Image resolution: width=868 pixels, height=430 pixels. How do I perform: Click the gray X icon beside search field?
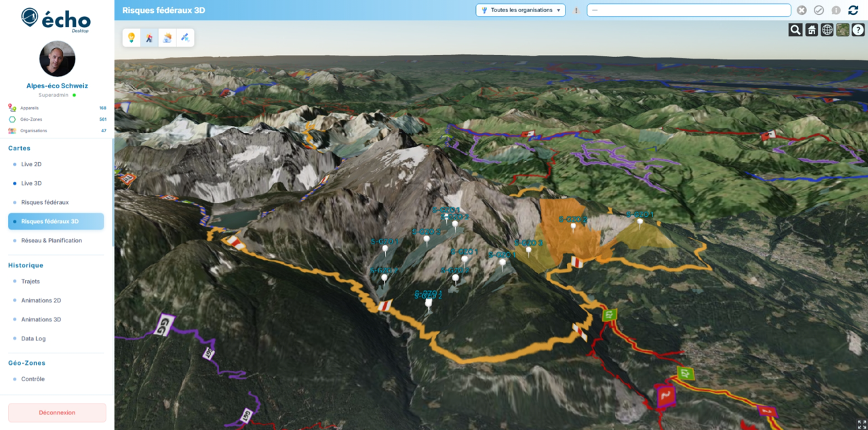tap(802, 10)
